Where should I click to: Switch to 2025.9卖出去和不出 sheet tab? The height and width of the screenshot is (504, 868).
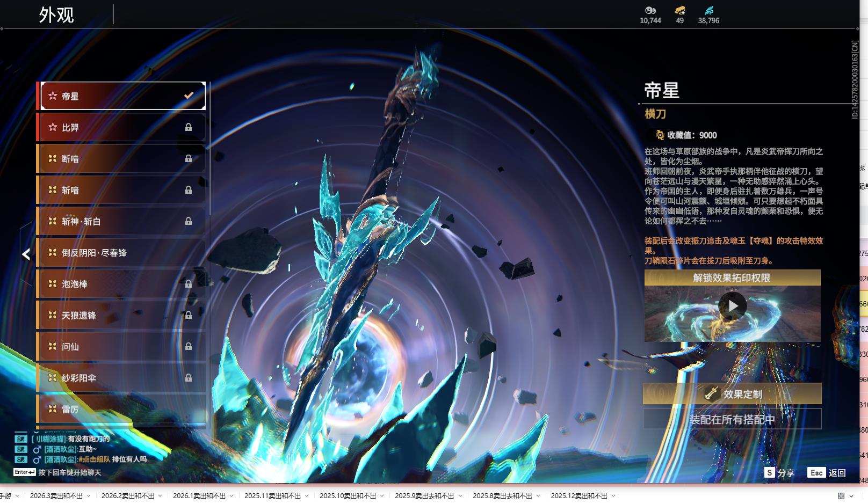tap(424, 495)
